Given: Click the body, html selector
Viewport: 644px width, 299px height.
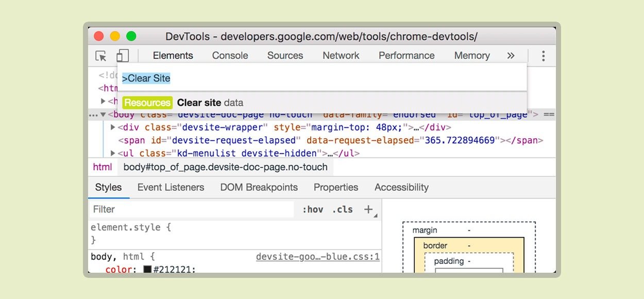Looking at the screenshot, I should [123, 257].
